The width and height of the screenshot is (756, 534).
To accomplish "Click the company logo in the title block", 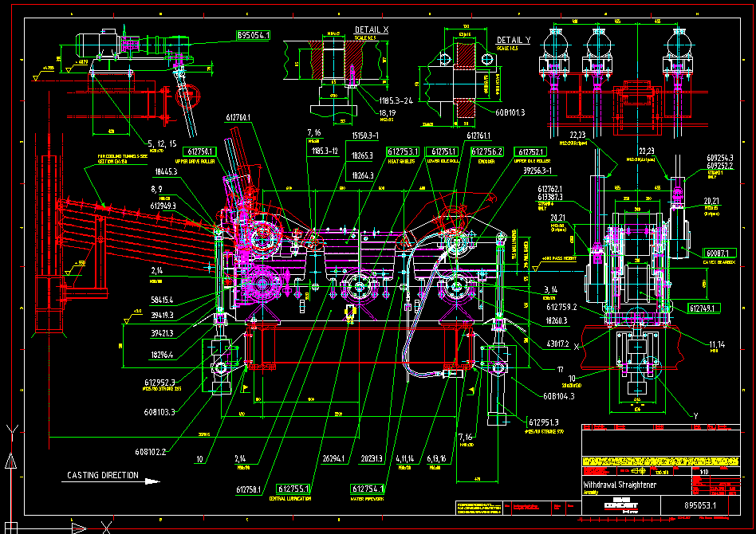I will coord(622,505).
